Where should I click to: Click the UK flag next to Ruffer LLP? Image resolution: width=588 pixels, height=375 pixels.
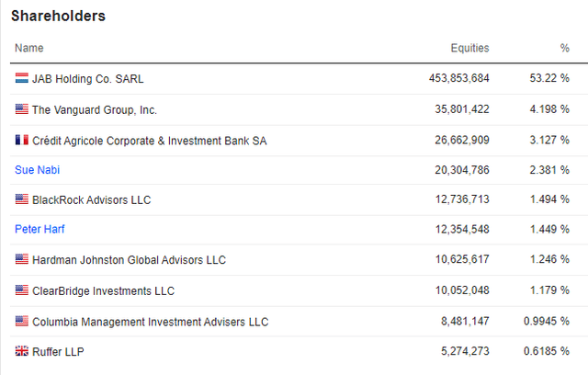[22, 351]
